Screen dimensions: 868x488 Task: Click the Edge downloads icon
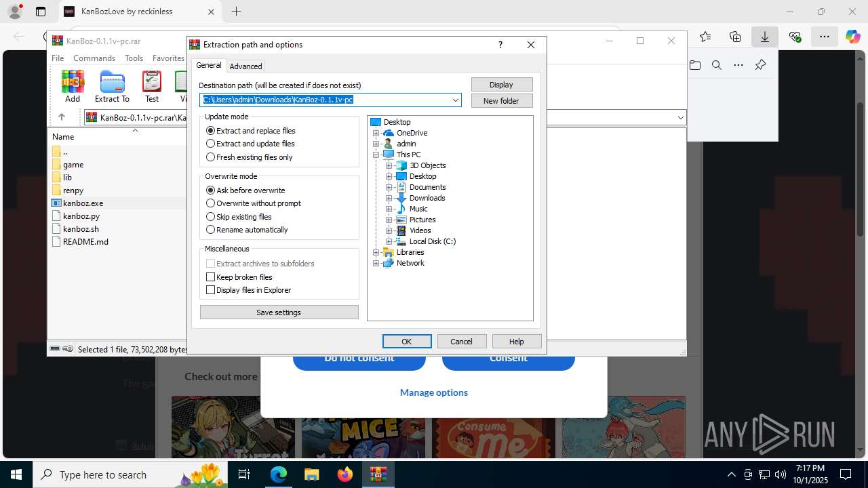pos(765,37)
